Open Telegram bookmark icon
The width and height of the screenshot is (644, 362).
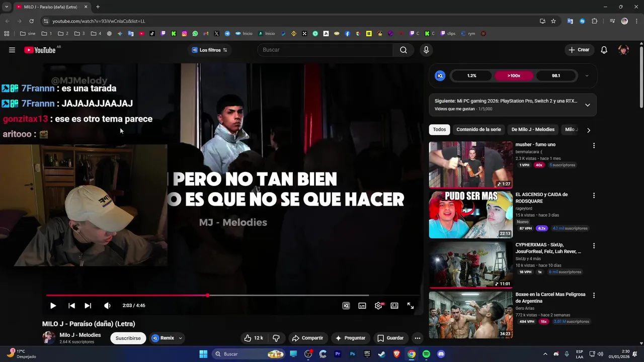coord(227,34)
